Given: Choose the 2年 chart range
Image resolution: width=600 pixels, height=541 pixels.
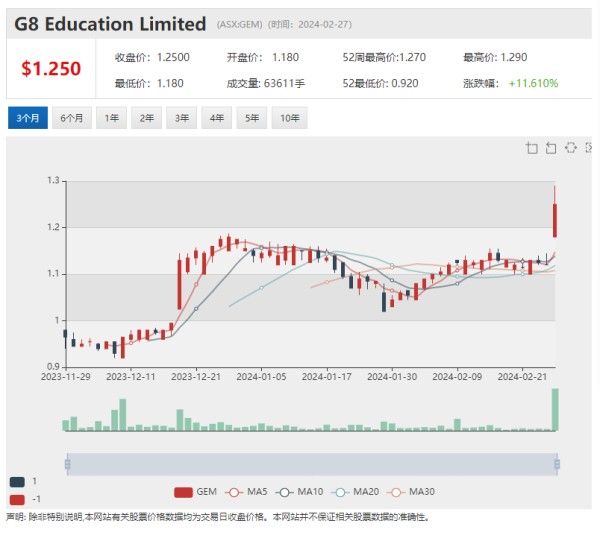Looking at the screenshot, I should (146, 118).
